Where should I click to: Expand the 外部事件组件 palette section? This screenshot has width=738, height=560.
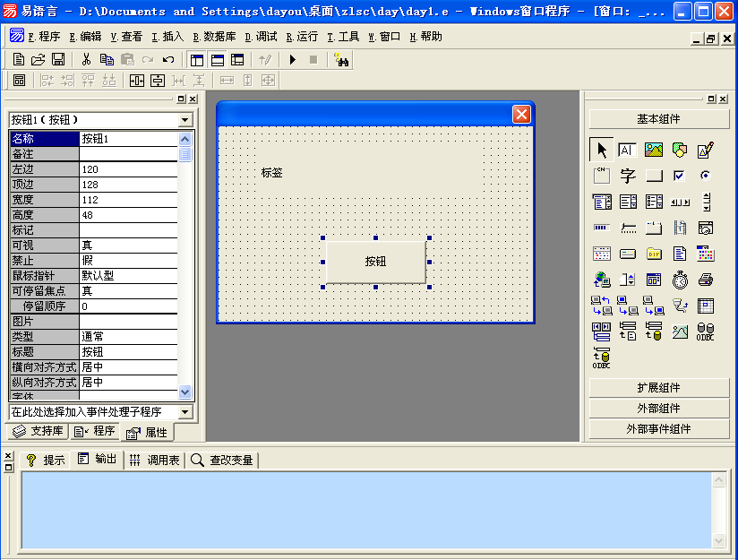[658, 429]
